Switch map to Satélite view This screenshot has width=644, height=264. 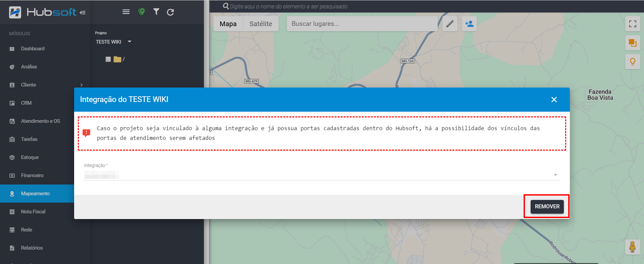261,24
